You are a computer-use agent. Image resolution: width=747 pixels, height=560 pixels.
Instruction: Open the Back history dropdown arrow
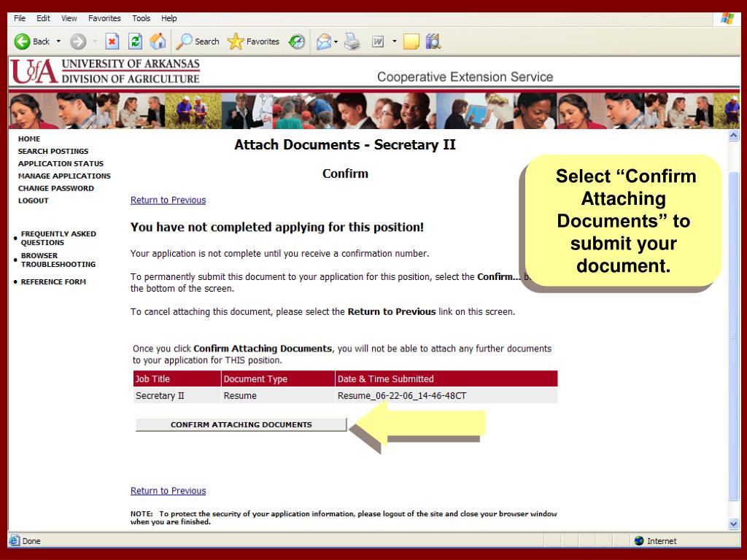click(x=58, y=42)
